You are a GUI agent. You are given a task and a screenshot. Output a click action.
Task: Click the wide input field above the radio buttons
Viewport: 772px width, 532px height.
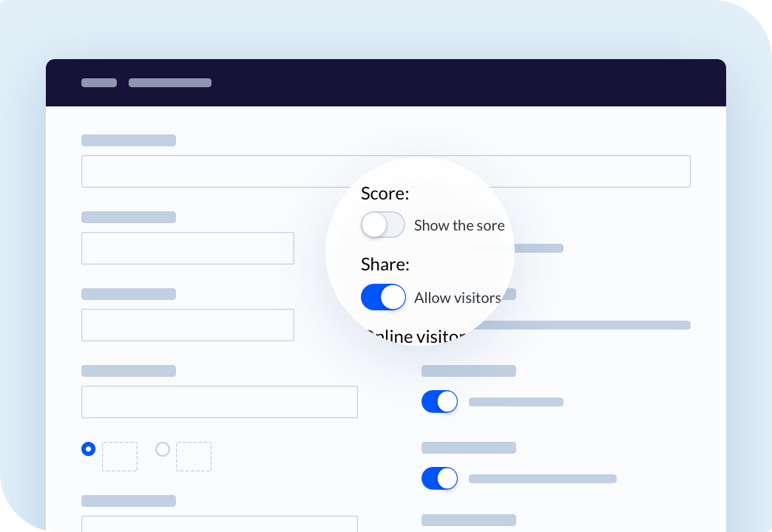tap(220, 402)
